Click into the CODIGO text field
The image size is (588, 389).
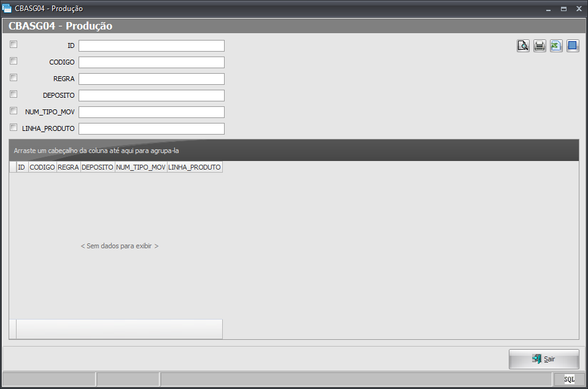[x=152, y=62]
